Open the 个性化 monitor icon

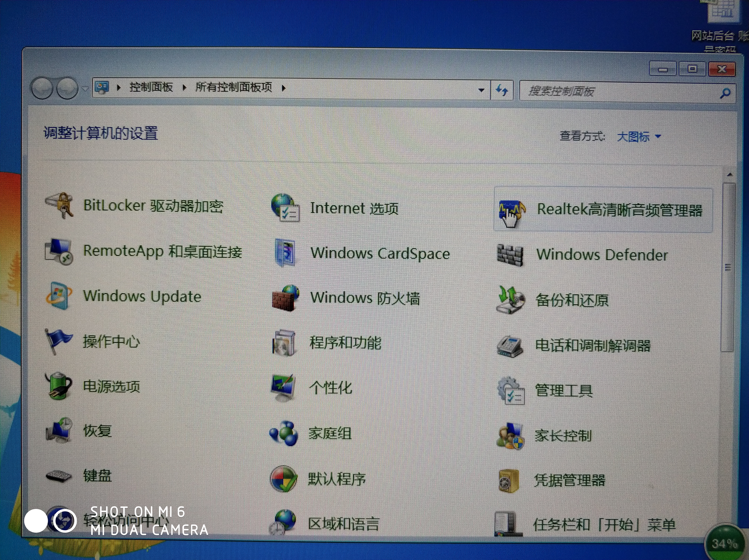pos(283,388)
